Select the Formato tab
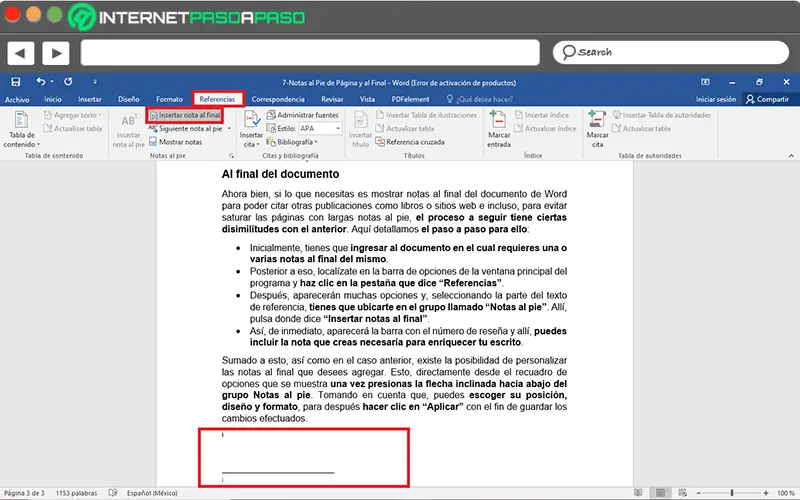 [x=169, y=99]
